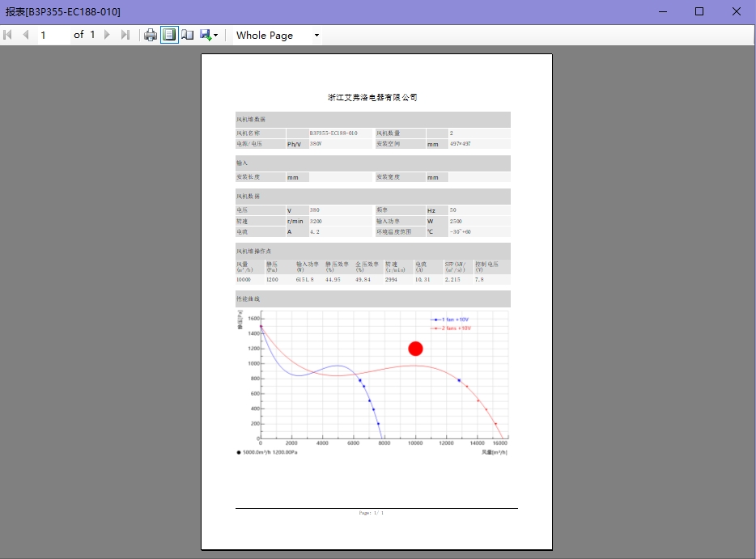Screen dimensions: 756x559
Task: Go to the first page of the report
Action: (8, 35)
